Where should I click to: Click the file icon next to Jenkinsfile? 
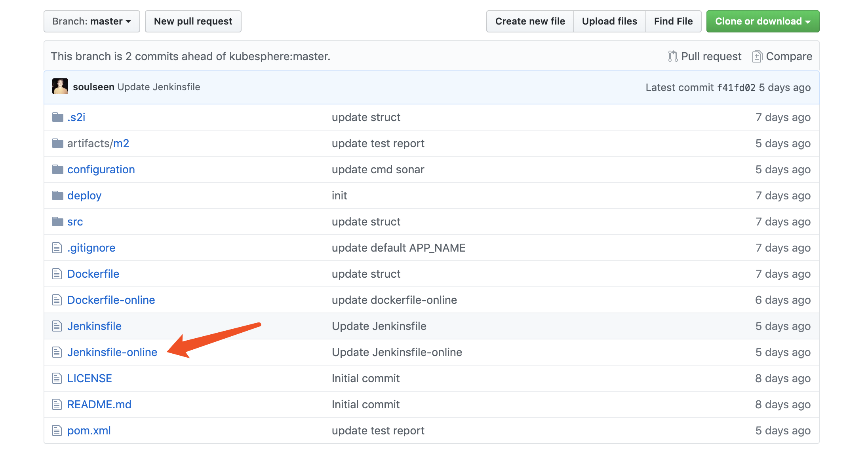point(57,327)
